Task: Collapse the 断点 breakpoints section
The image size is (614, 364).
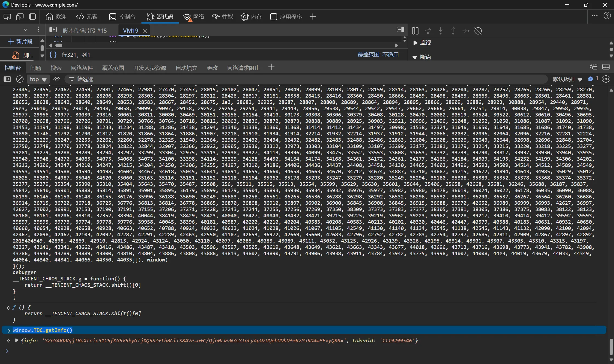Action: (x=415, y=57)
